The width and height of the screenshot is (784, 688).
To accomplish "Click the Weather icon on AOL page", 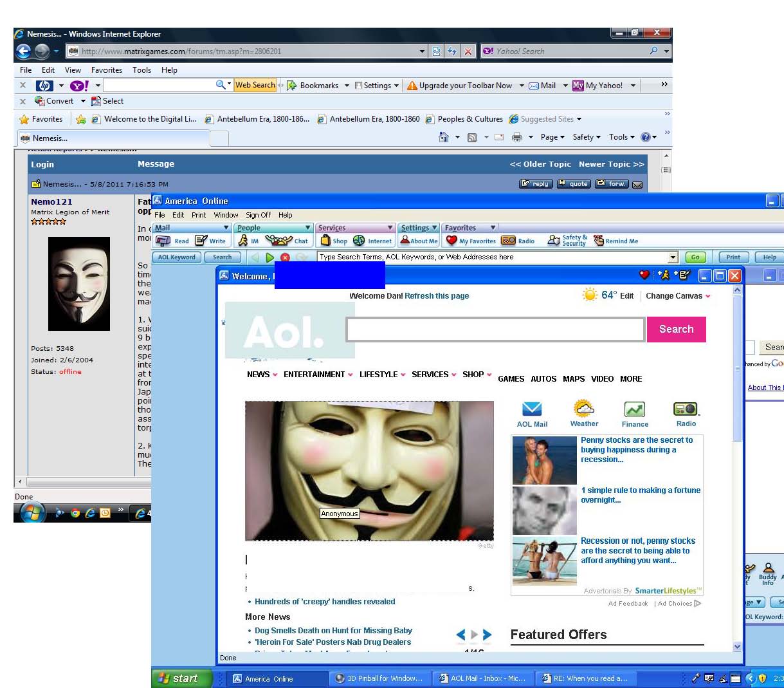I will click(584, 409).
